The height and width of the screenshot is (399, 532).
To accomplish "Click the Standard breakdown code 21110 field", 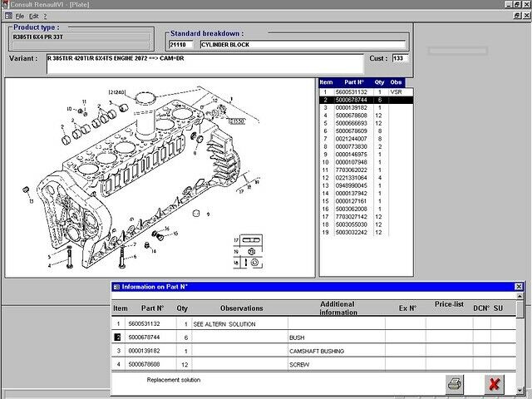I will pyautogui.click(x=181, y=45).
